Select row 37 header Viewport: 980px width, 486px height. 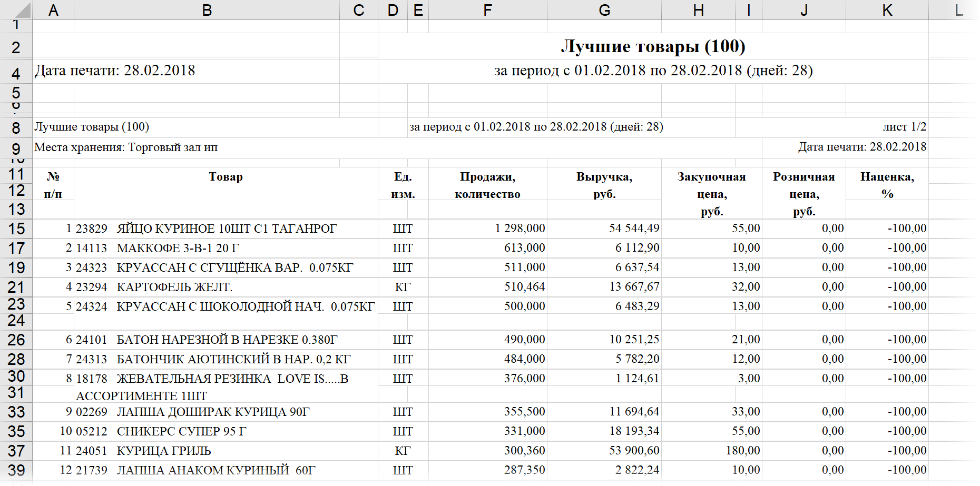pos(16,451)
